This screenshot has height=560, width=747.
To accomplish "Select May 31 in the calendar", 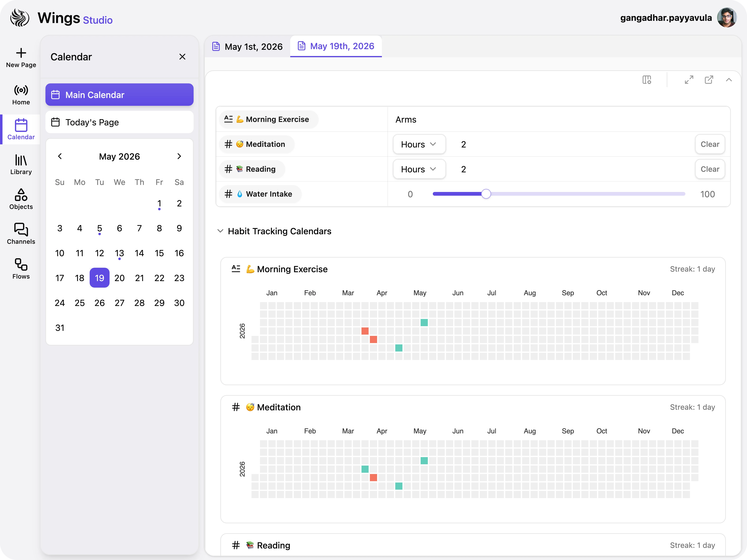I will pos(60,328).
